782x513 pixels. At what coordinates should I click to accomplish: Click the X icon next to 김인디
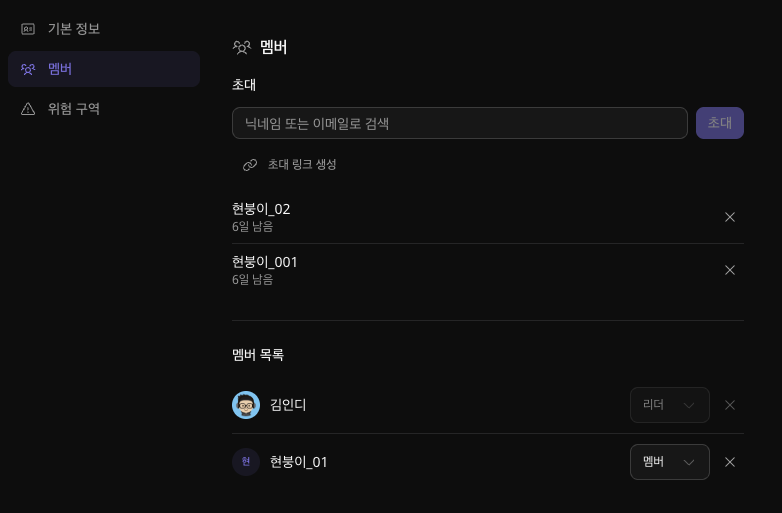click(x=730, y=405)
